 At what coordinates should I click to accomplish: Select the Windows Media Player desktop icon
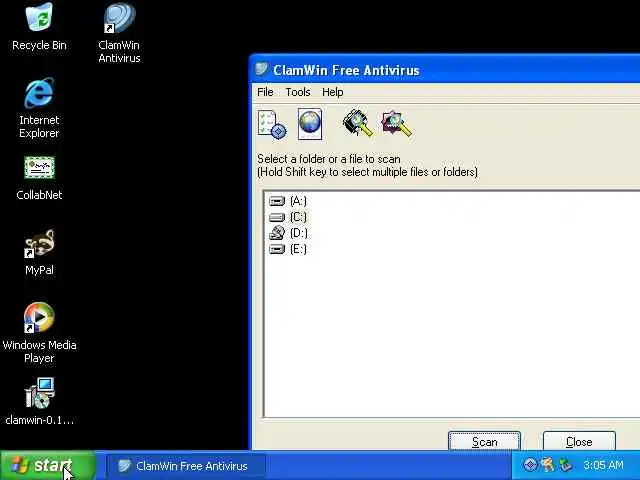(x=39, y=333)
